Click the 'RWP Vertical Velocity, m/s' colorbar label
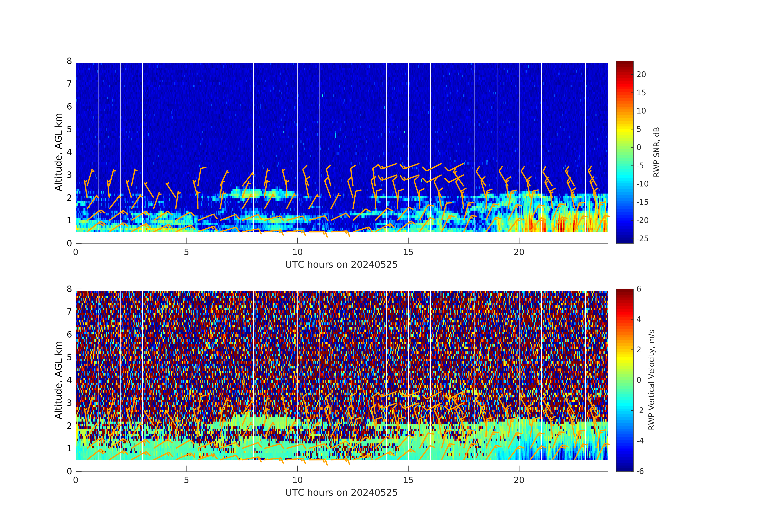This screenshot has width=775, height=532. pos(651,380)
